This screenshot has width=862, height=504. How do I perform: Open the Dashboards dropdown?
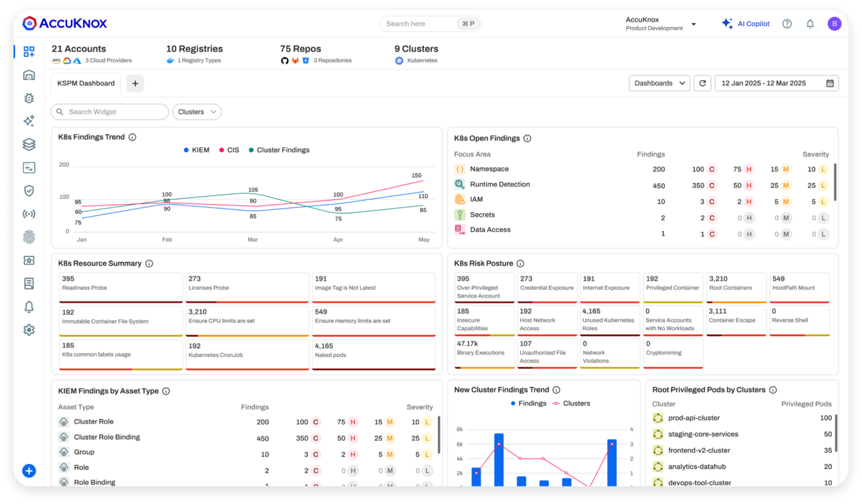[659, 83]
